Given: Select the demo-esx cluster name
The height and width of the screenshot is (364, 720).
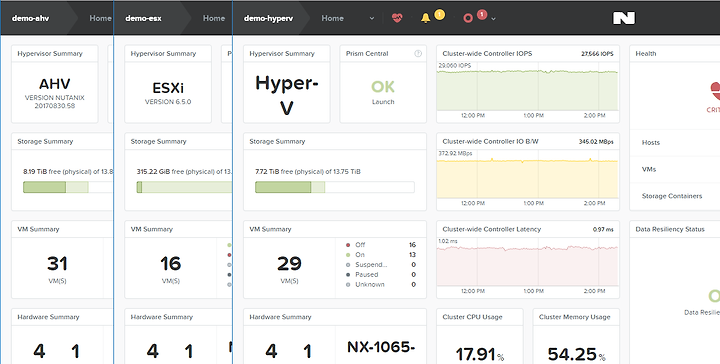Looking at the screenshot, I should pyautogui.click(x=143, y=18).
